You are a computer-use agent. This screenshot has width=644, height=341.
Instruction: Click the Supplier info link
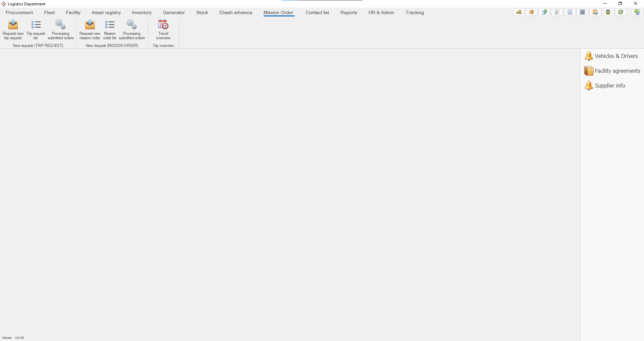(x=609, y=86)
